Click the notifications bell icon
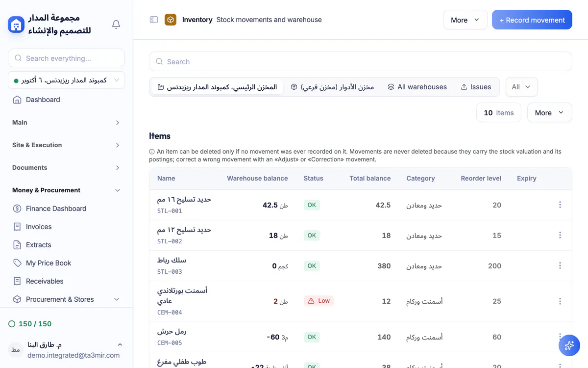This screenshot has width=588, height=368. pyautogui.click(x=116, y=25)
